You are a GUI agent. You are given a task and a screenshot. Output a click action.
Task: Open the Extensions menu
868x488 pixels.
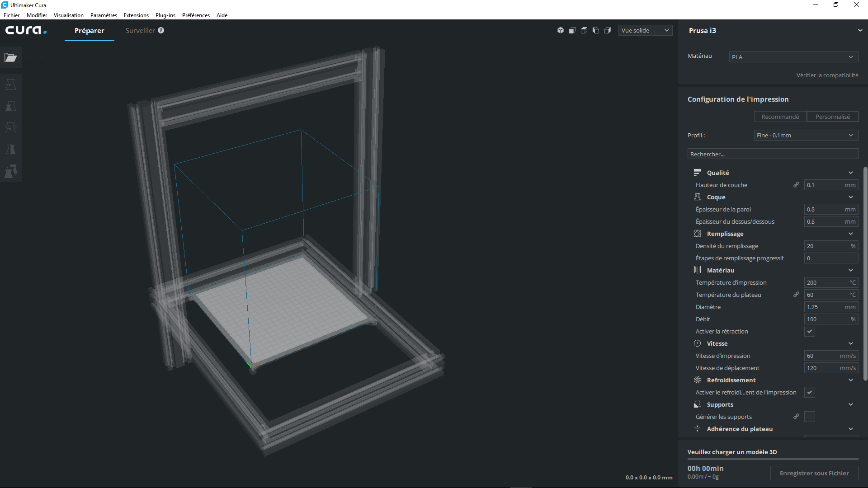[136, 15]
